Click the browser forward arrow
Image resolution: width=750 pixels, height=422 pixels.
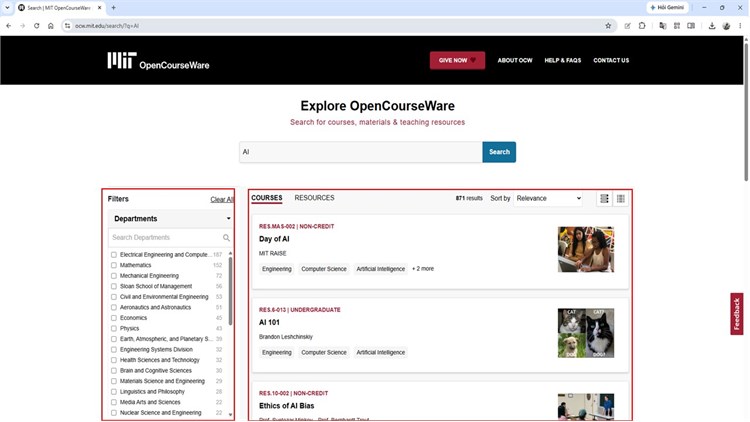(22, 26)
